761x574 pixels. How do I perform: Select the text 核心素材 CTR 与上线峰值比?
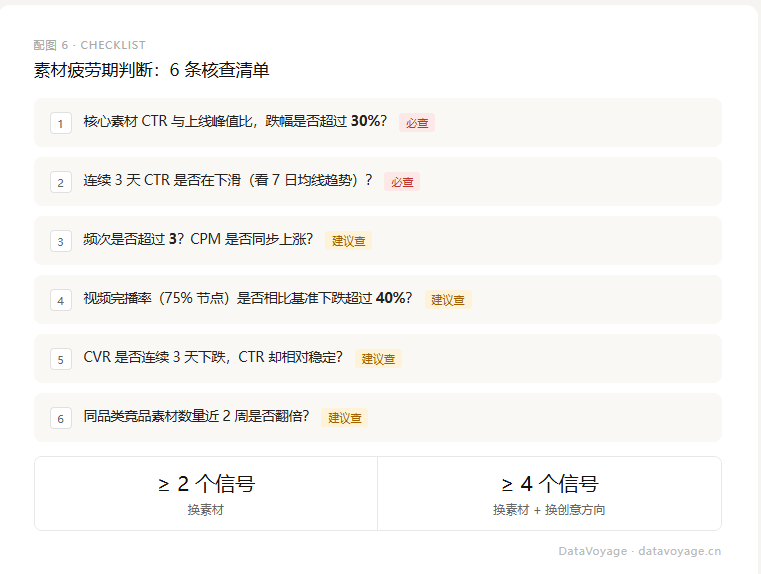(x=167, y=121)
